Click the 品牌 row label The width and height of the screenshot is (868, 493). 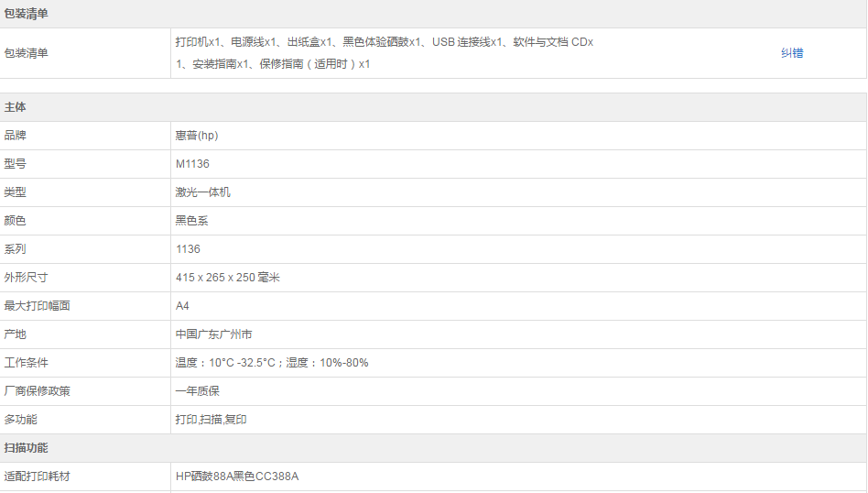tap(15, 136)
